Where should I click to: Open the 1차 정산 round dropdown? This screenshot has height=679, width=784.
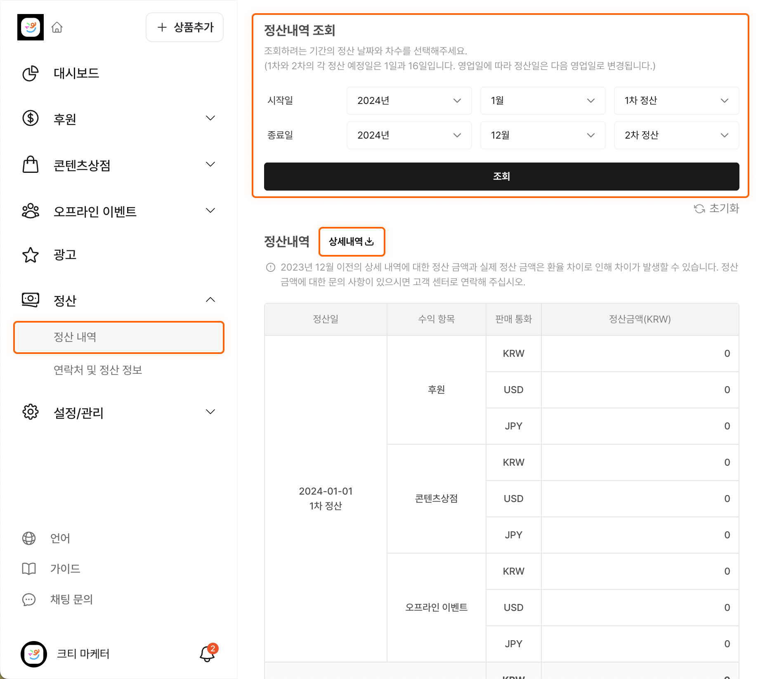click(676, 101)
